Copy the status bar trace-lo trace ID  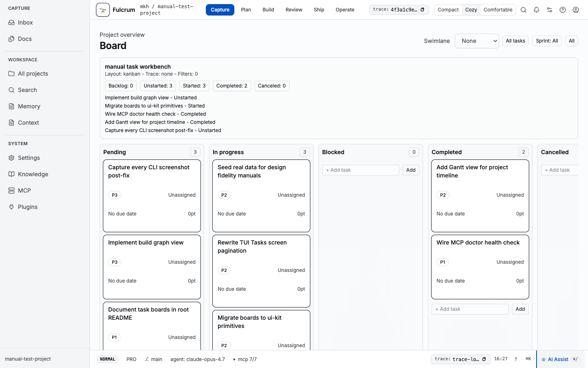tap(484, 359)
